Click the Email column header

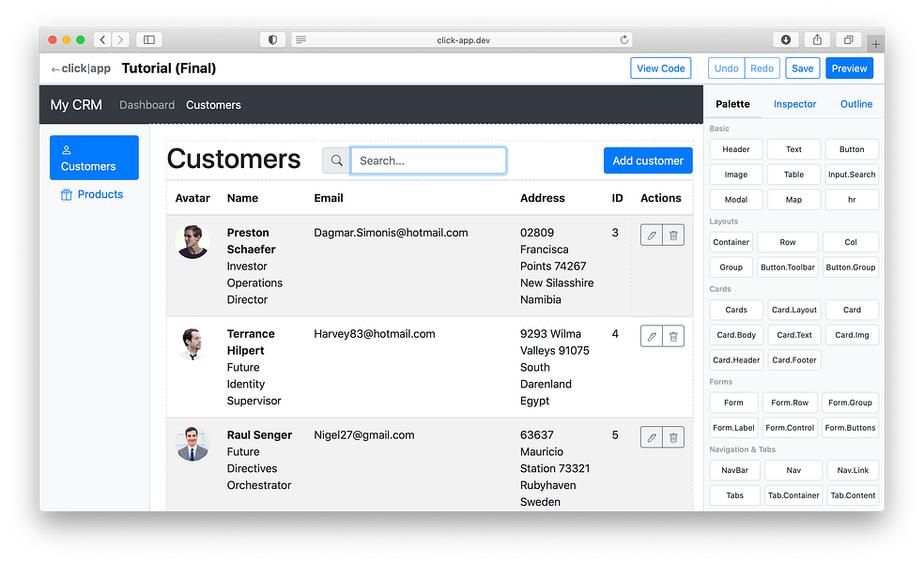(329, 198)
